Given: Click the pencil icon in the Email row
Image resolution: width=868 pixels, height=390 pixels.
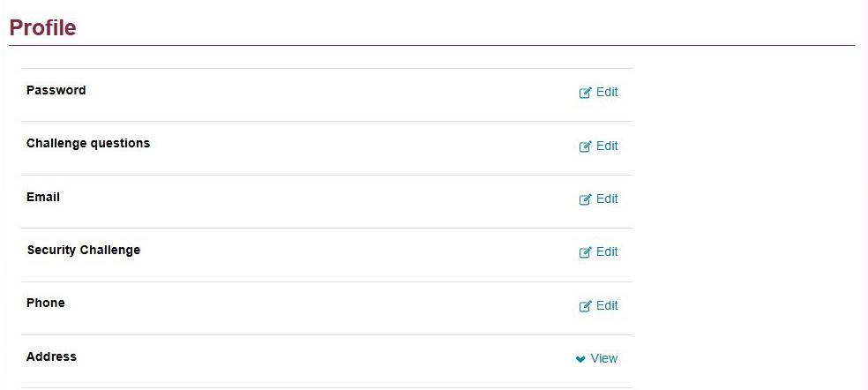Looking at the screenshot, I should (x=585, y=199).
